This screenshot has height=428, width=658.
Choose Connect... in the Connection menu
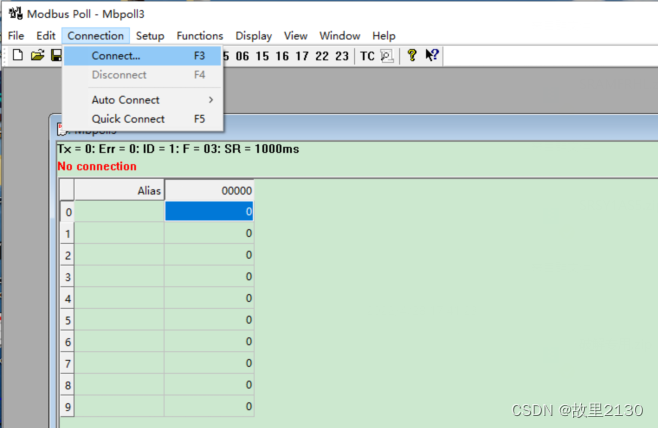143,56
